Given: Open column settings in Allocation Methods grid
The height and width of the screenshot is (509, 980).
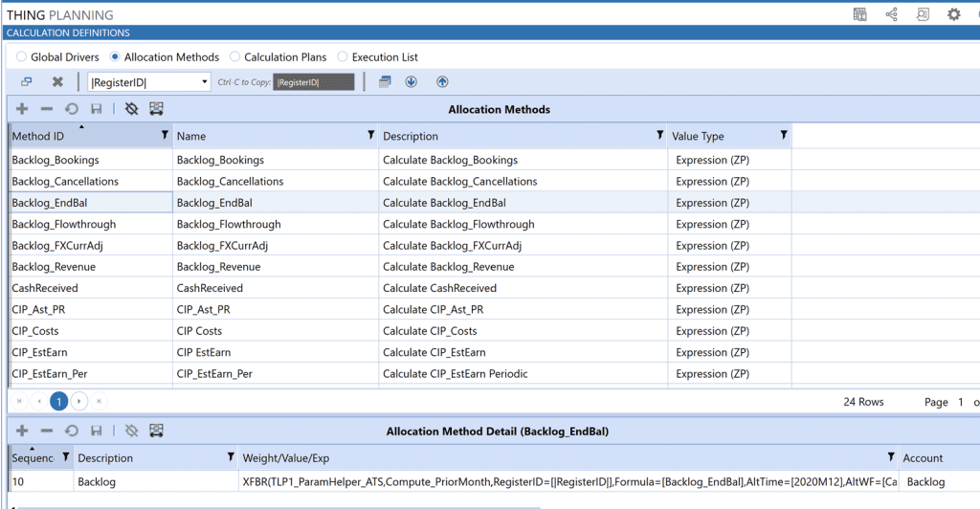Looking at the screenshot, I should coord(156,109).
